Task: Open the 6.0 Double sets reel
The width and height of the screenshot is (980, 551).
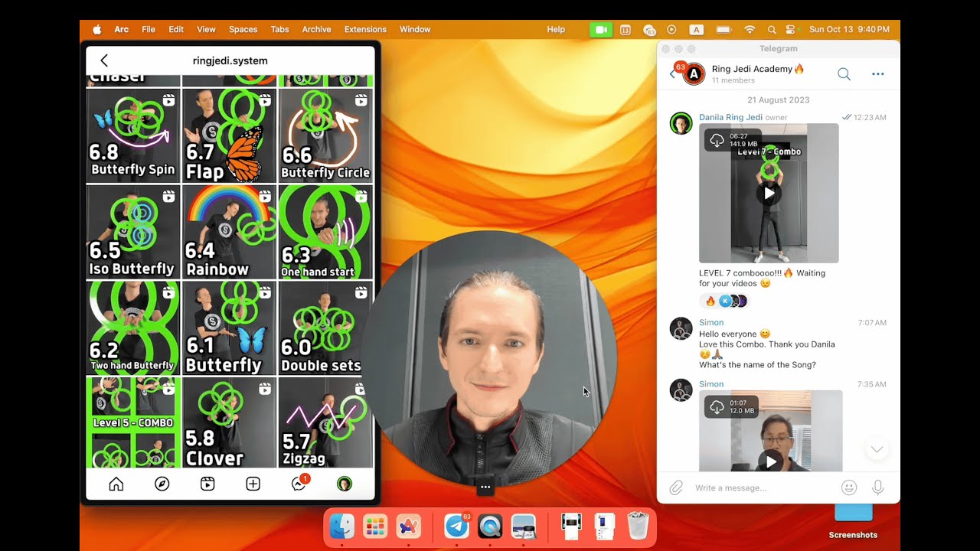Action: click(x=325, y=328)
